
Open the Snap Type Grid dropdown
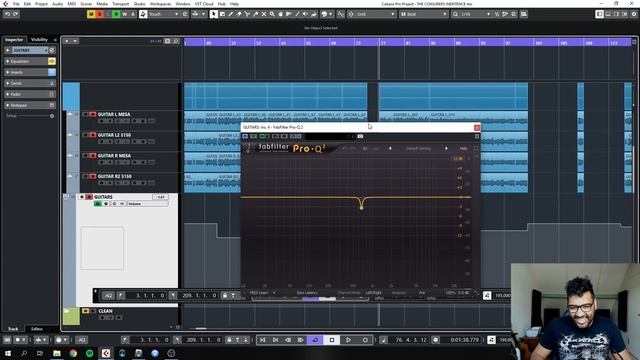375,14
